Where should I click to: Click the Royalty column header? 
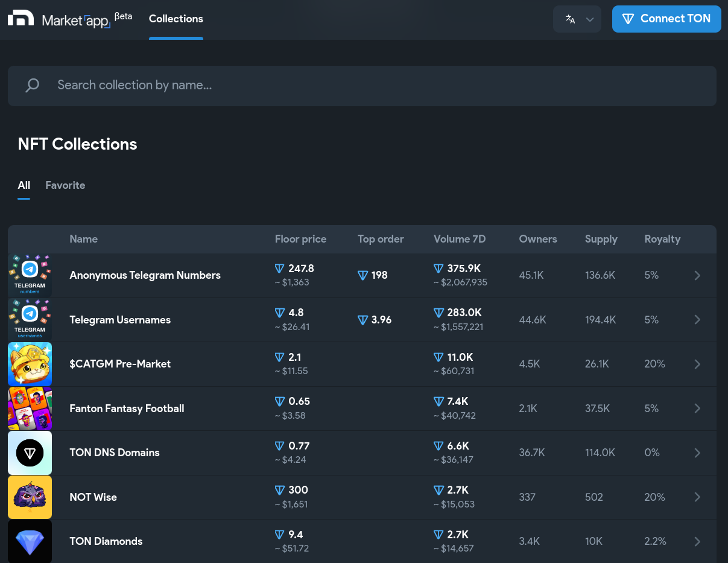coord(662,239)
